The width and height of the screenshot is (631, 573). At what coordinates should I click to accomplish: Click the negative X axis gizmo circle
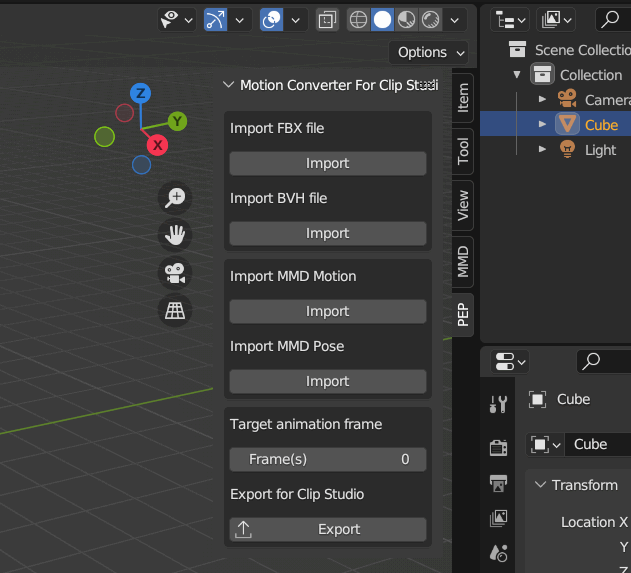[124, 113]
